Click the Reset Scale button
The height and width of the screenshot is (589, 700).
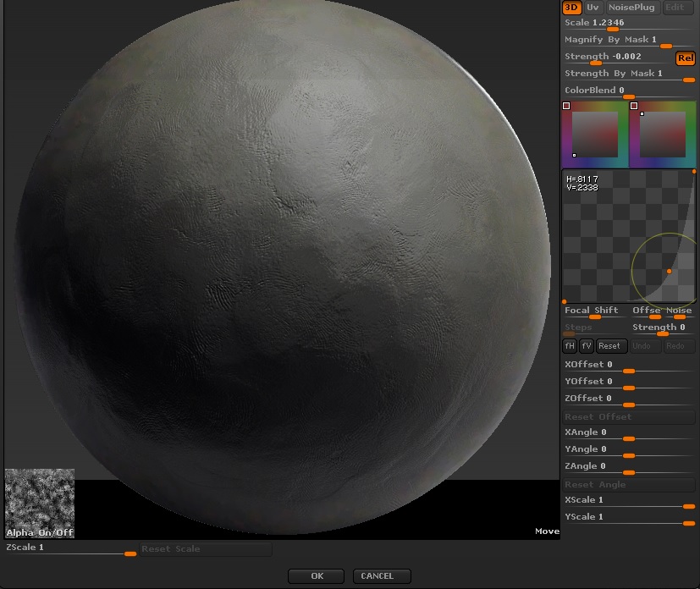[x=206, y=549]
